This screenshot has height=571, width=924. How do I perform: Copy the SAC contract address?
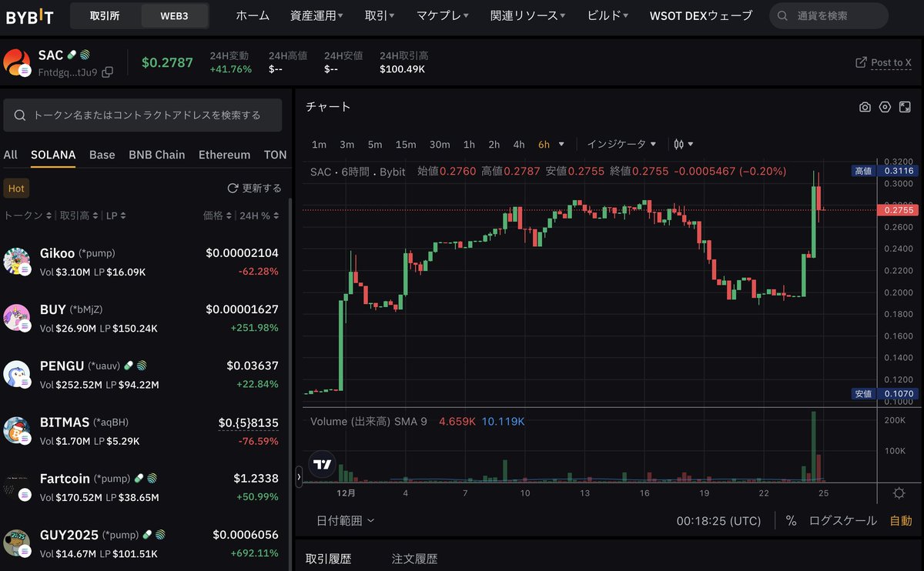107,72
